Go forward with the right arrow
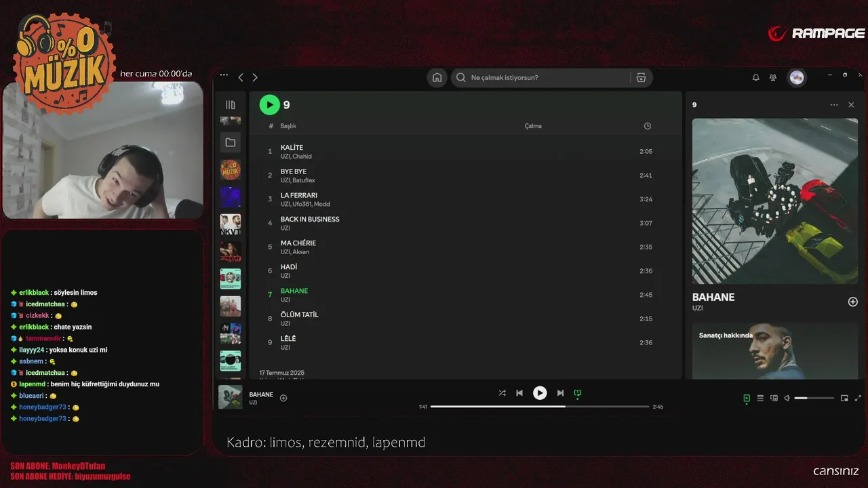868x488 pixels. click(x=255, y=77)
